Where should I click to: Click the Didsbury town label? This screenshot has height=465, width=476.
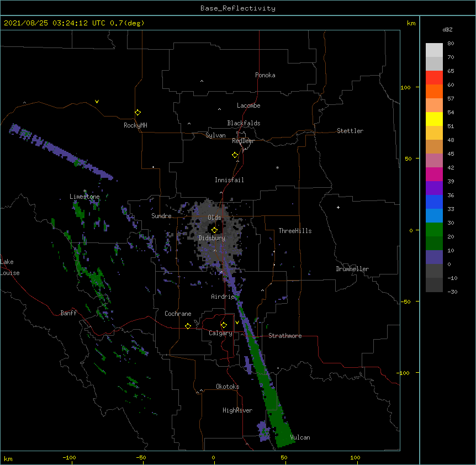(212, 238)
